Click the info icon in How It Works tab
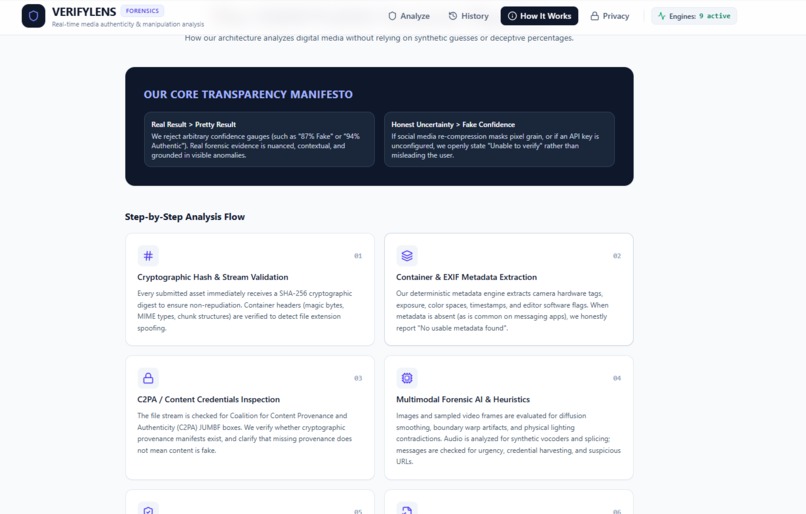Viewport: 806px width, 514px height. coord(512,16)
